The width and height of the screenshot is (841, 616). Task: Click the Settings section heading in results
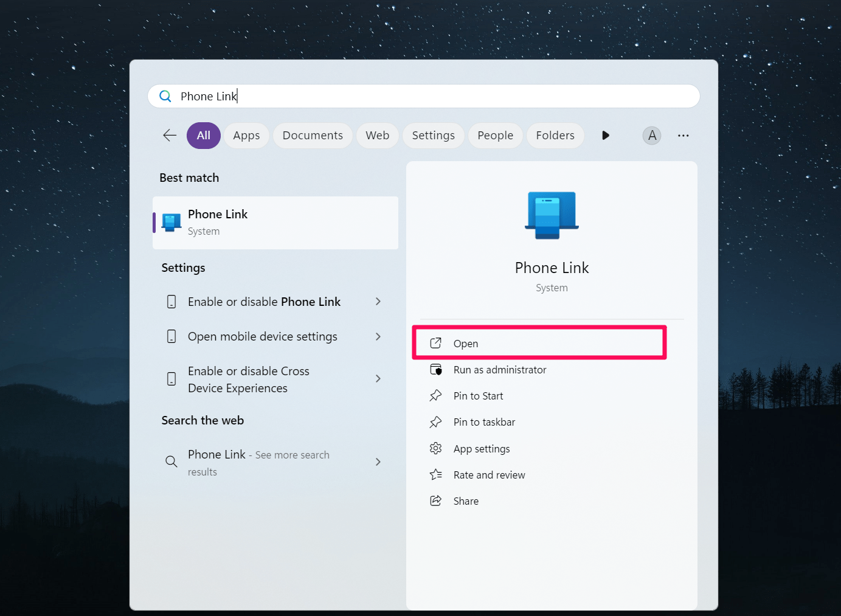click(183, 268)
